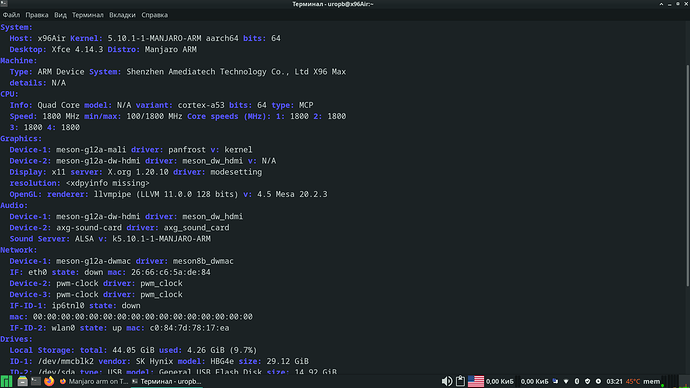This screenshot has width=690, height=388.
Task: Open the volume speaker icon
Action: tap(447, 381)
